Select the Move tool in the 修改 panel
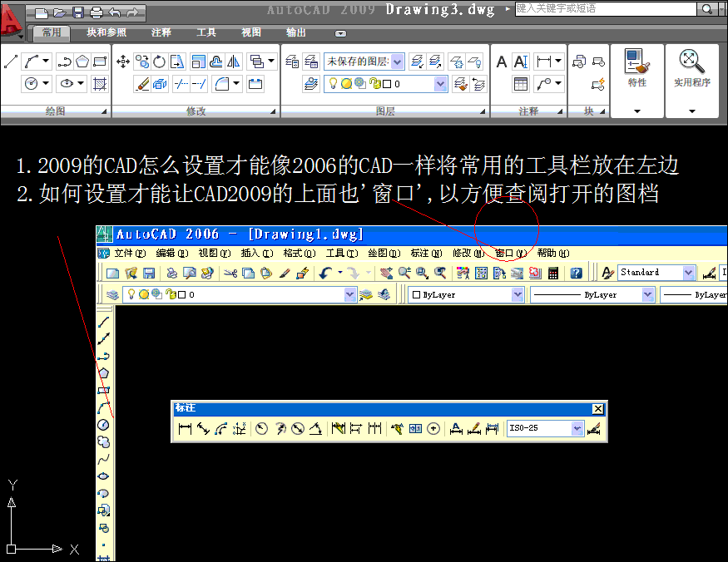Image resolution: width=728 pixels, height=562 pixels. [x=122, y=62]
